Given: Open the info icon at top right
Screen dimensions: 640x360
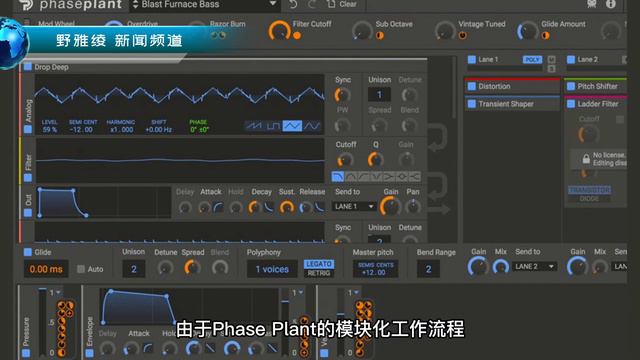Looking at the screenshot, I should pos(611,4).
